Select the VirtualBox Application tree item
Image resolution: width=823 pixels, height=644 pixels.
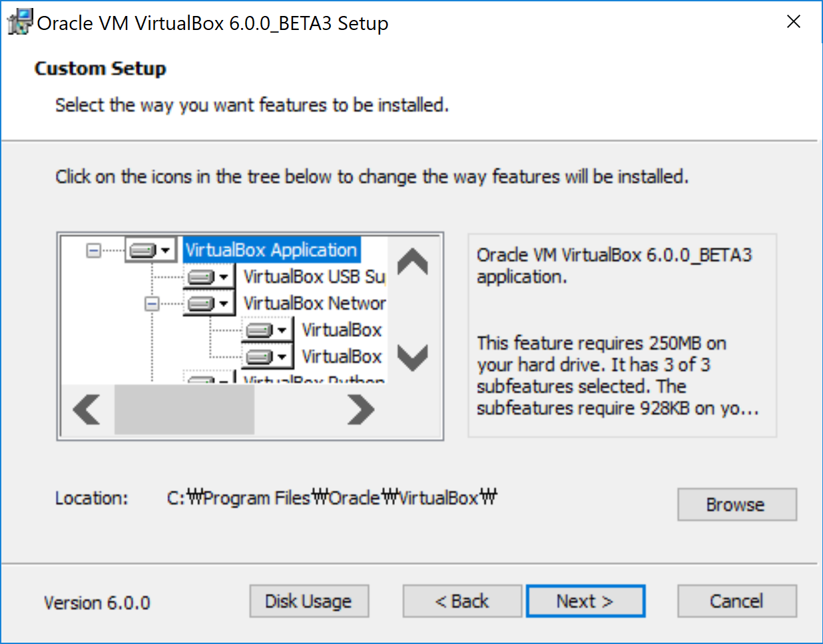coord(271,250)
